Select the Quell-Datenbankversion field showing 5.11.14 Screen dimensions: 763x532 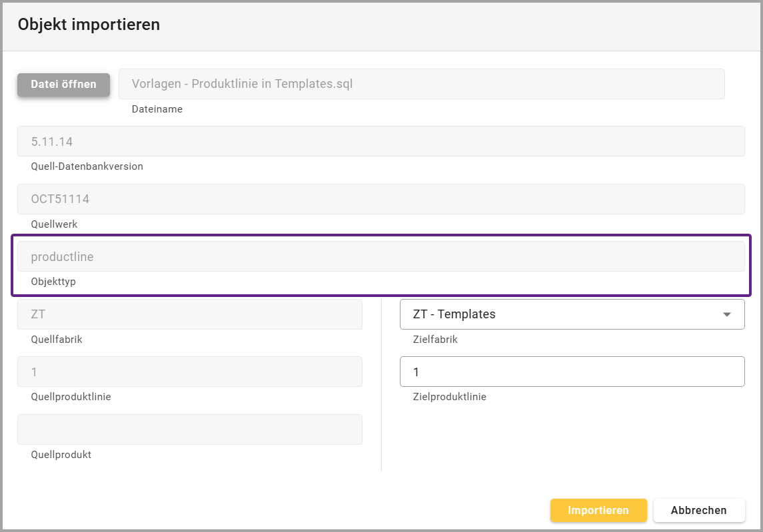[381, 141]
